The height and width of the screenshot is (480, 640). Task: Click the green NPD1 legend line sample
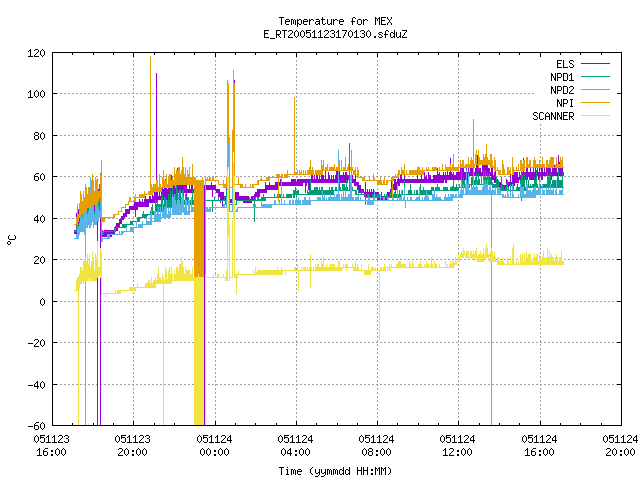(x=596, y=77)
